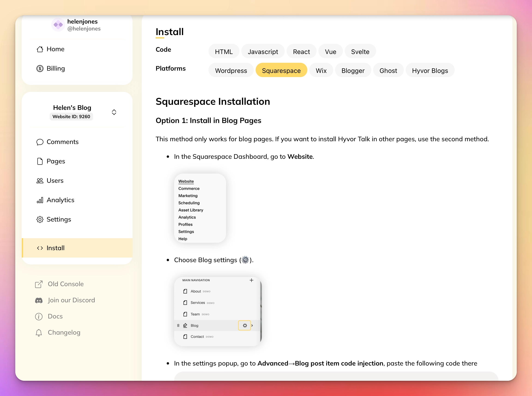This screenshot has width=532, height=396.
Task: Select the Blogger platform
Action: 353,70
